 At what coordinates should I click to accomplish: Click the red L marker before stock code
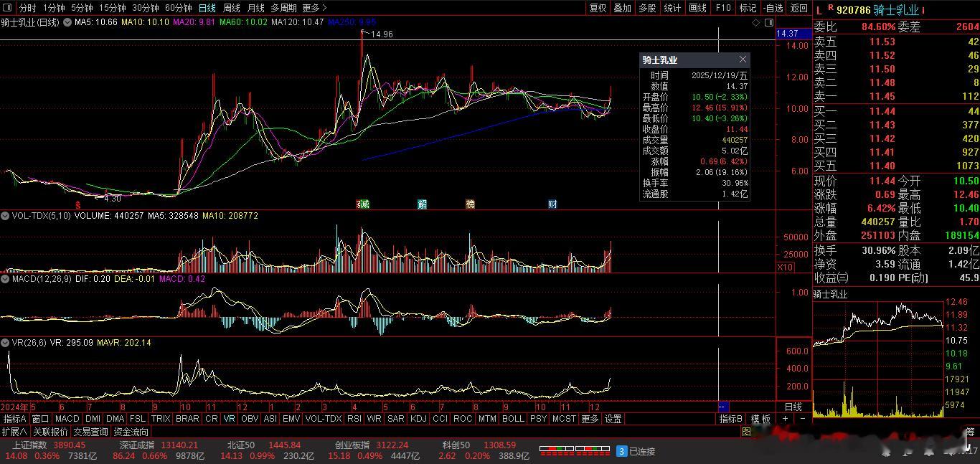click(x=819, y=10)
